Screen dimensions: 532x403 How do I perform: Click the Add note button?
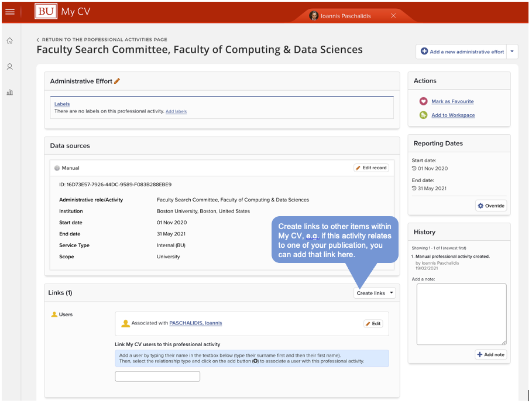490,355
